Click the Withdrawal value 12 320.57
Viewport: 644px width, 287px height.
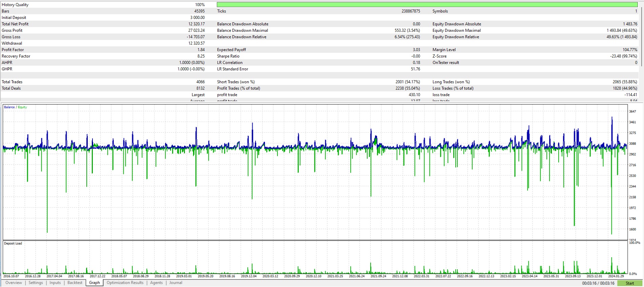196,43
